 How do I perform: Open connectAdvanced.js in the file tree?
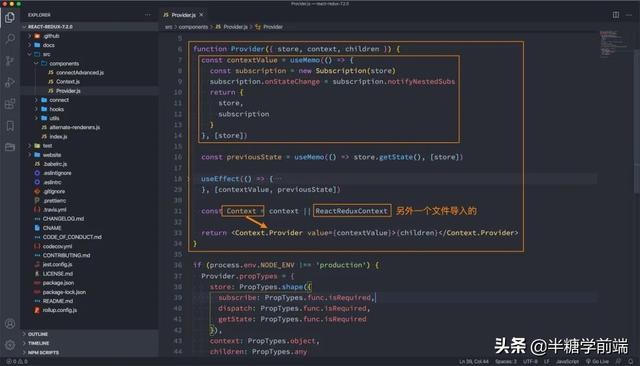tap(90, 73)
